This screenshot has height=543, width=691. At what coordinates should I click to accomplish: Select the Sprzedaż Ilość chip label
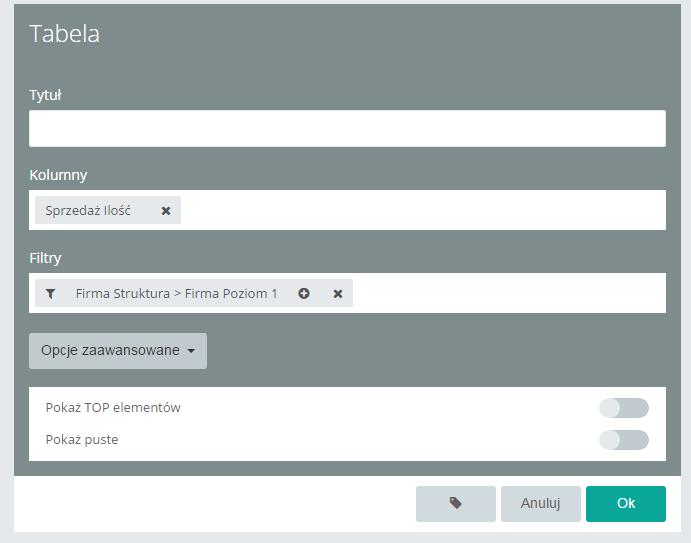click(x=88, y=211)
